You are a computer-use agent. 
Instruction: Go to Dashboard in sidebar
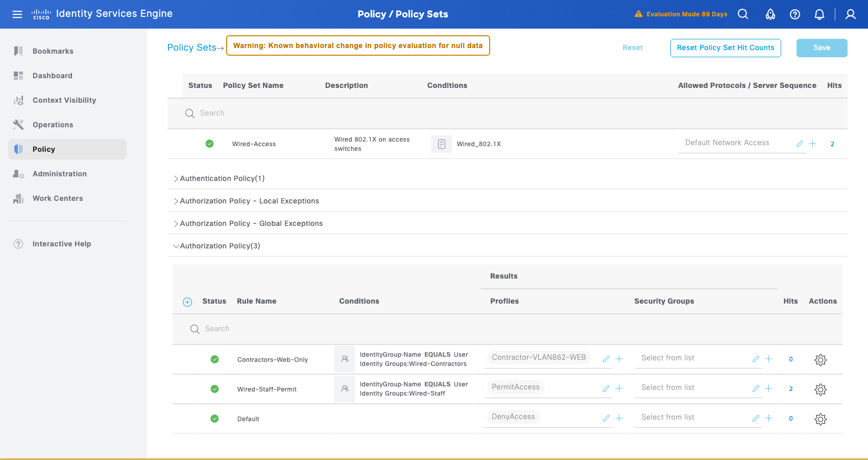[x=67, y=76]
